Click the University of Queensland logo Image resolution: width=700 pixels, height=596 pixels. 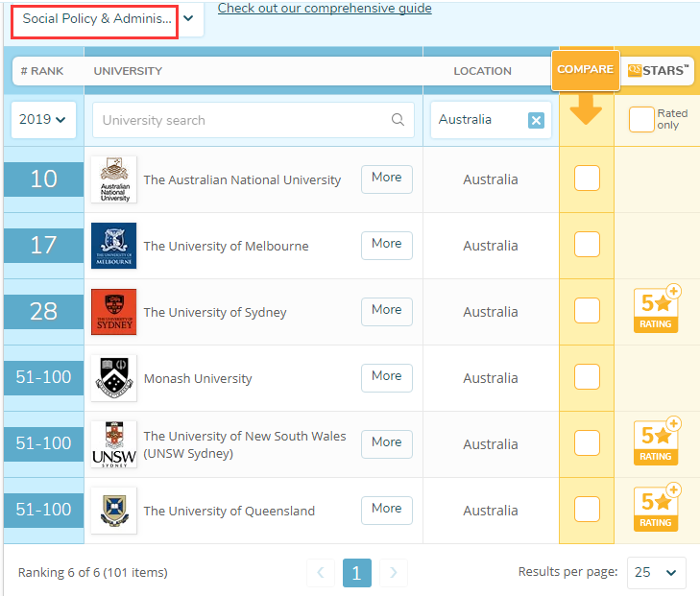pos(113,511)
